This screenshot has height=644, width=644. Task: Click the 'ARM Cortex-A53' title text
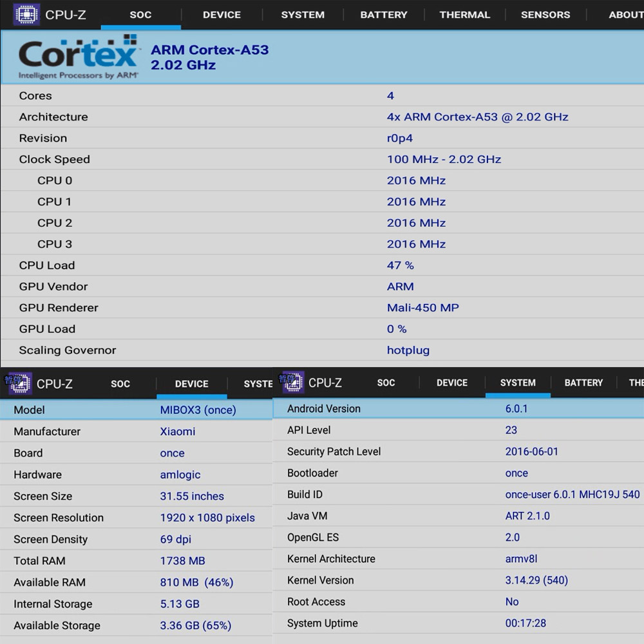[209, 50]
